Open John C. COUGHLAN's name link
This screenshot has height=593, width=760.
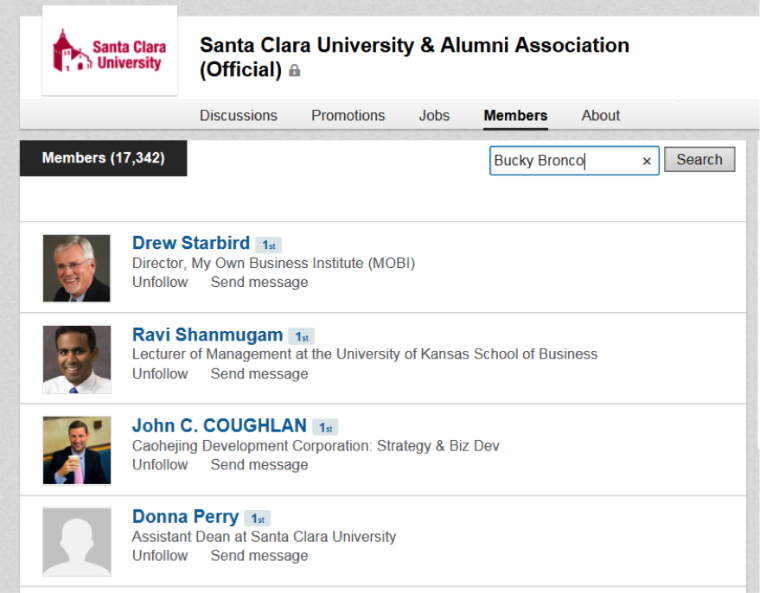coord(219,426)
